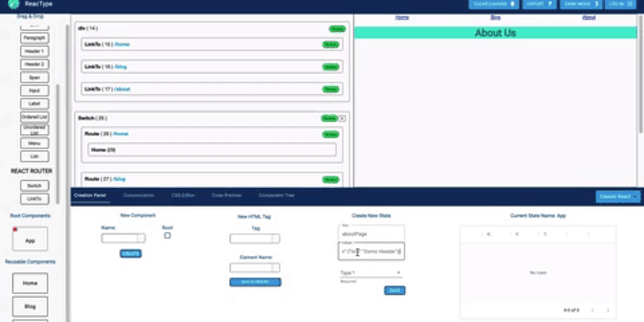Select the React Router LinkTo element
The image size is (644, 322).
coord(35,199)
